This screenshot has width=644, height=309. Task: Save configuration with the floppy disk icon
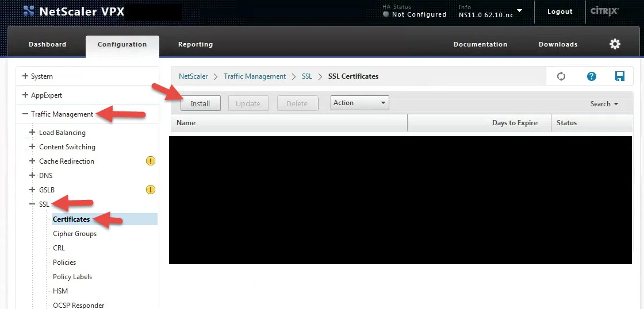coord(620,76)
